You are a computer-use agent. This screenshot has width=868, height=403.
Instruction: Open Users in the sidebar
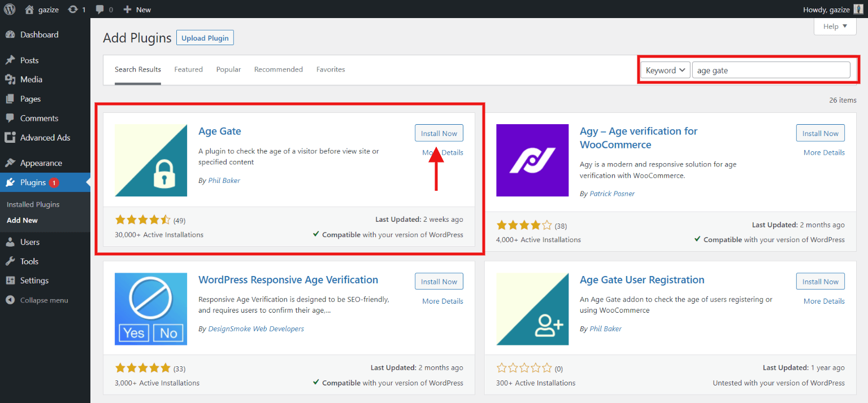click(30, 242)
